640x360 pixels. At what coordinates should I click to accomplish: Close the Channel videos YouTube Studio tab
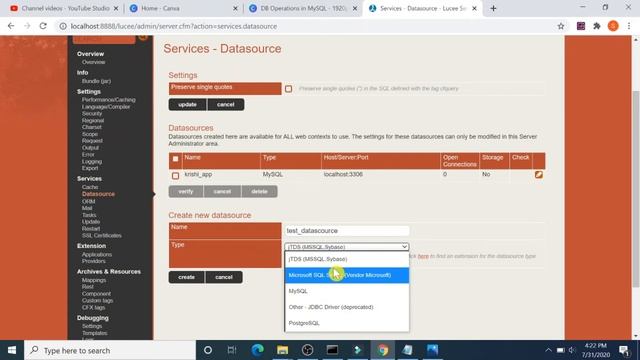coord(116,8)
